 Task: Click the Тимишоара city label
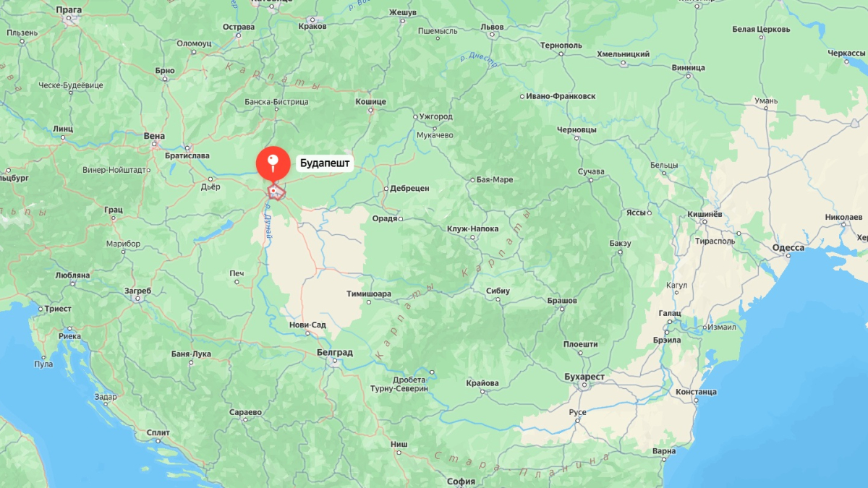pyautogui.click(x=369, y=294)
